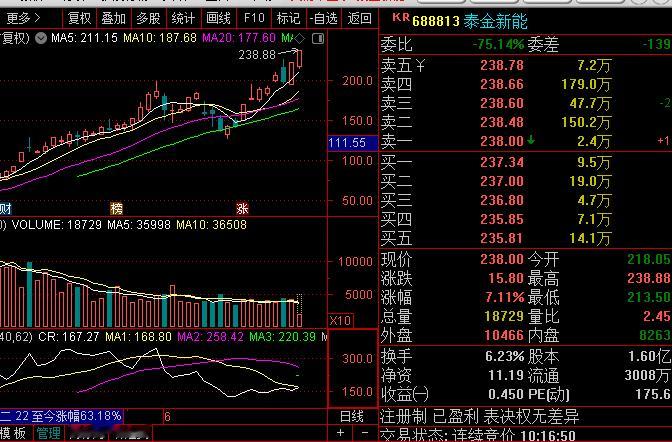This screenshot has width=672, height=442.
Task: Click the 涨 badge on the chart
Action: click(243, 208)
